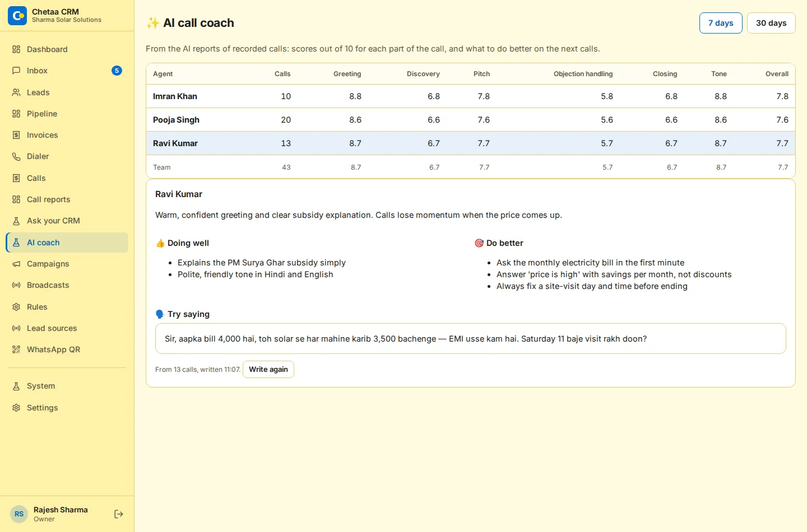Click the Objection handling column header
Screen dimensions: 807x532
[x=583, y=74]
